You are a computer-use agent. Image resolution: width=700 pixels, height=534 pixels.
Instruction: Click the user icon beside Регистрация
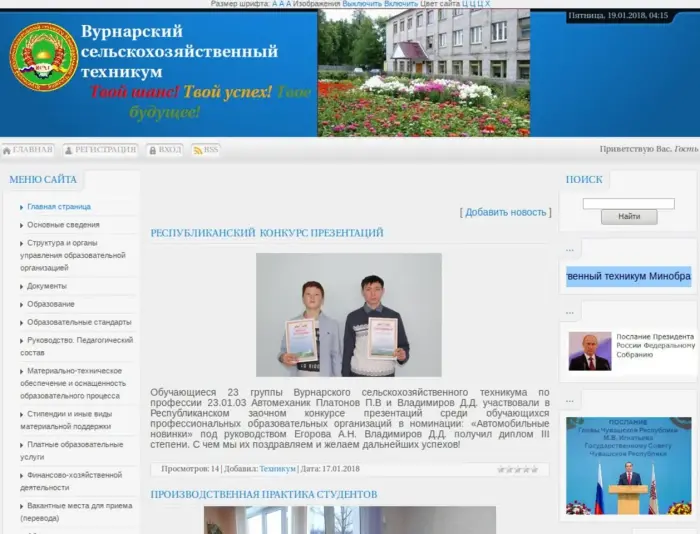tap(69, 150)
